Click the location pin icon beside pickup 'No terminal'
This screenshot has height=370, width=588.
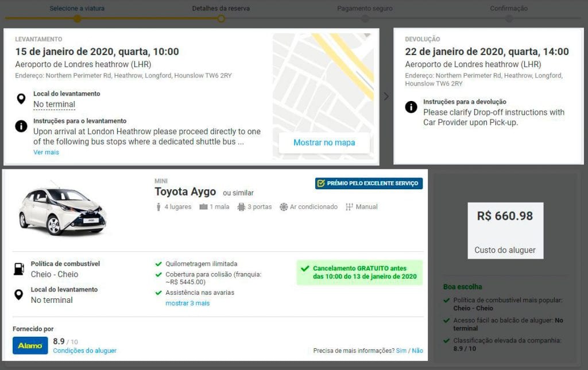click(21, 99)
